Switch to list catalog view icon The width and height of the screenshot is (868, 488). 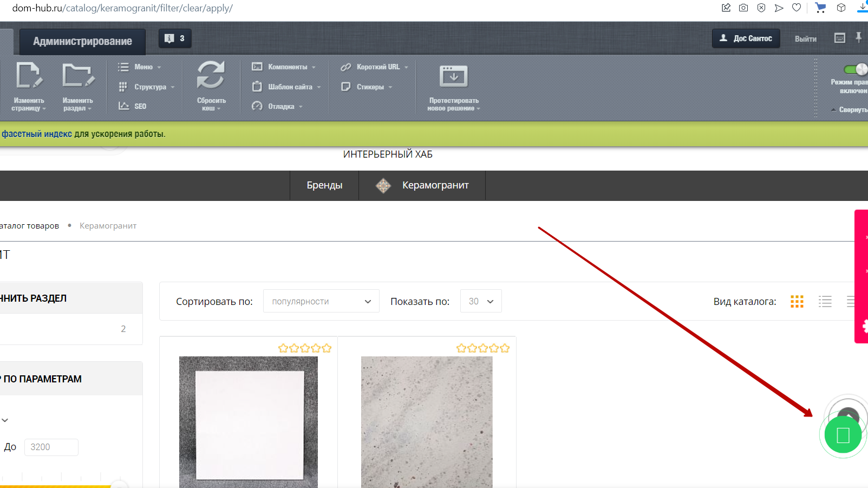[x=825, y=302]
